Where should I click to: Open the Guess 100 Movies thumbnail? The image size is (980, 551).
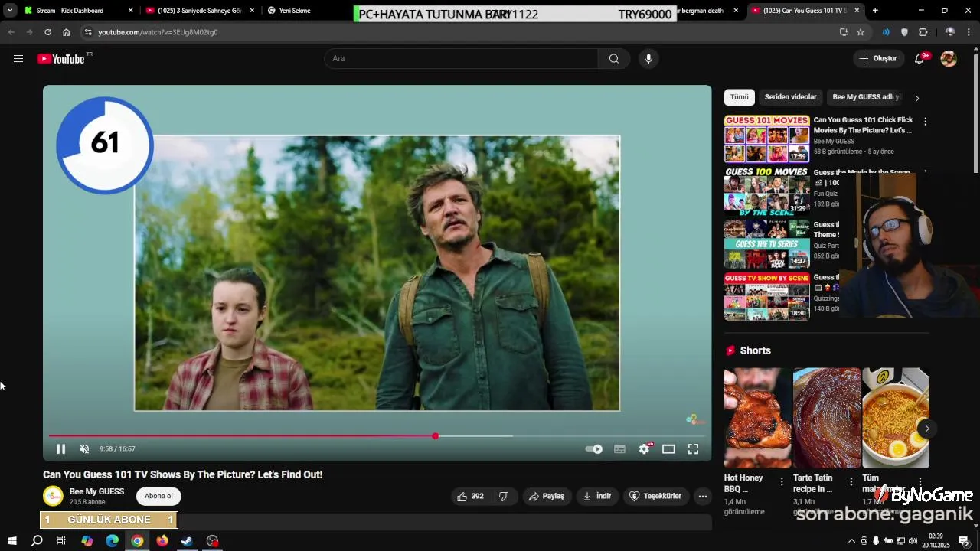(766, 191)
